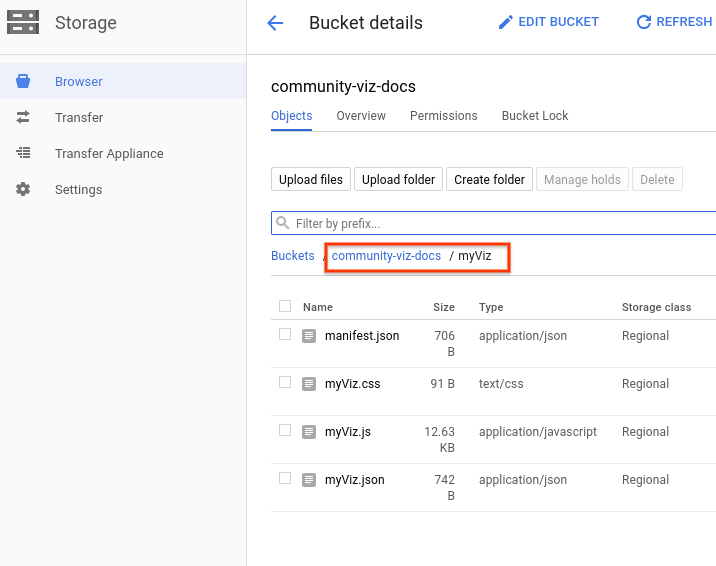Click the Settings gear icon in sidebar
The image size is (716, 566).
click(23, 190)
